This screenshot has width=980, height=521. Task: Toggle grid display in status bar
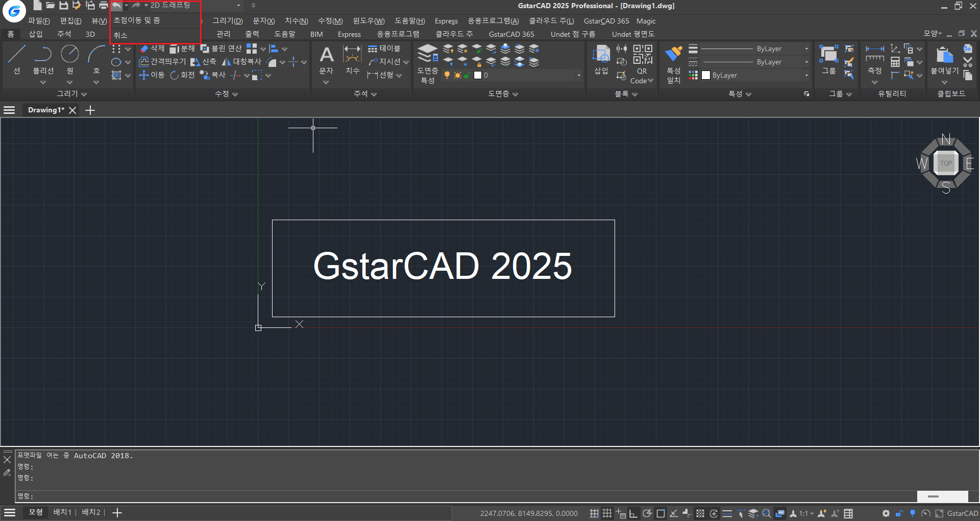click(x=607, y=513)
